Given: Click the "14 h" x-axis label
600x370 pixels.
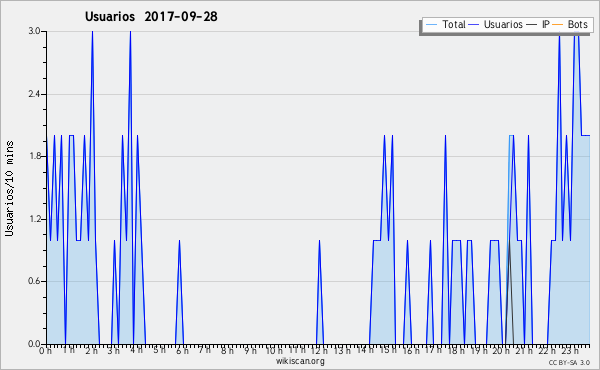Looking at the screenshot, I should click(365, 350).
